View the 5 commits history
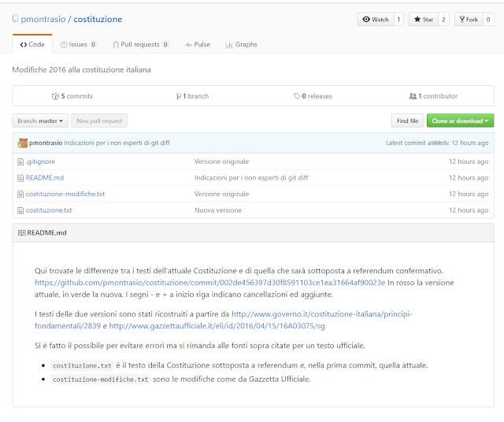 pos(72,96)
